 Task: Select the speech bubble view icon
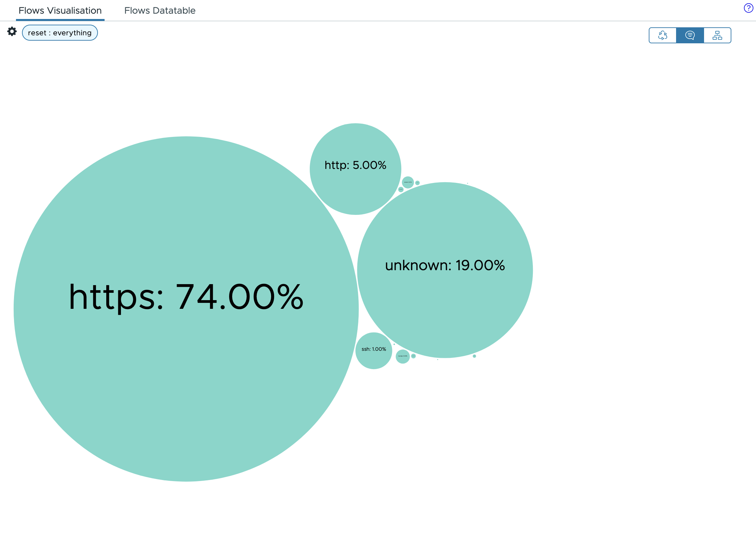coord(690,35)
